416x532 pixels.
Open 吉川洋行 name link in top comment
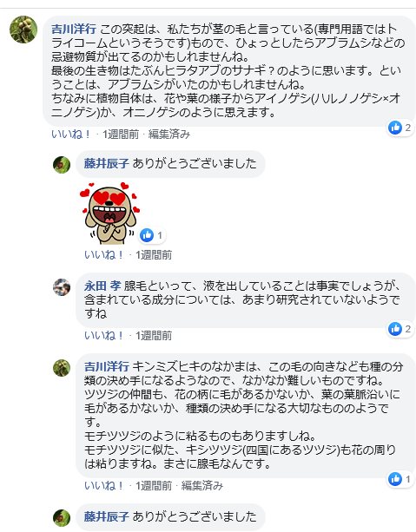pyautogui.click(x=74, y=29)
